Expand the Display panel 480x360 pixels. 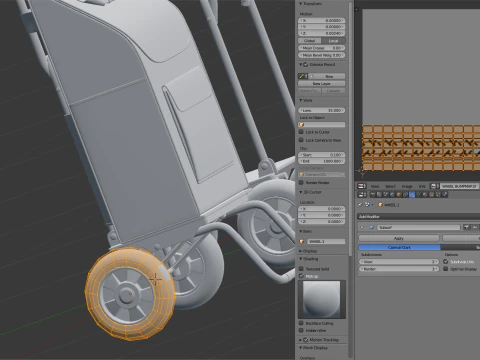301,251
